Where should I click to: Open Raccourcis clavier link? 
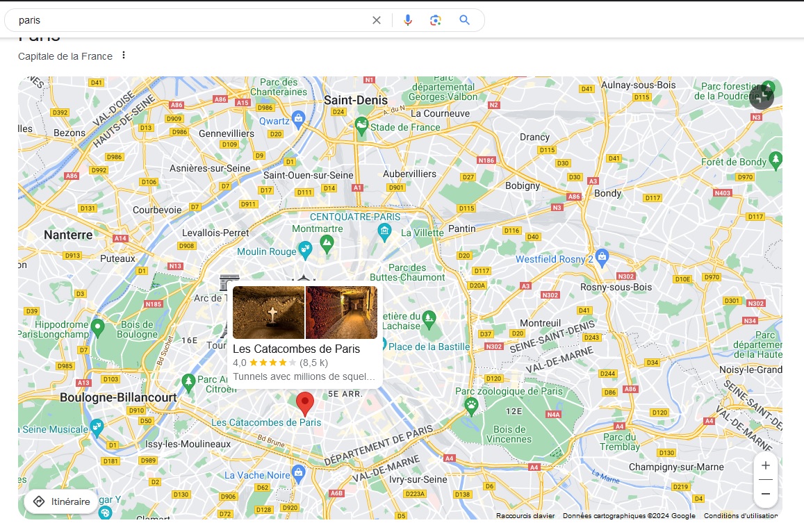pyautogui.click(x=525, y=515)
